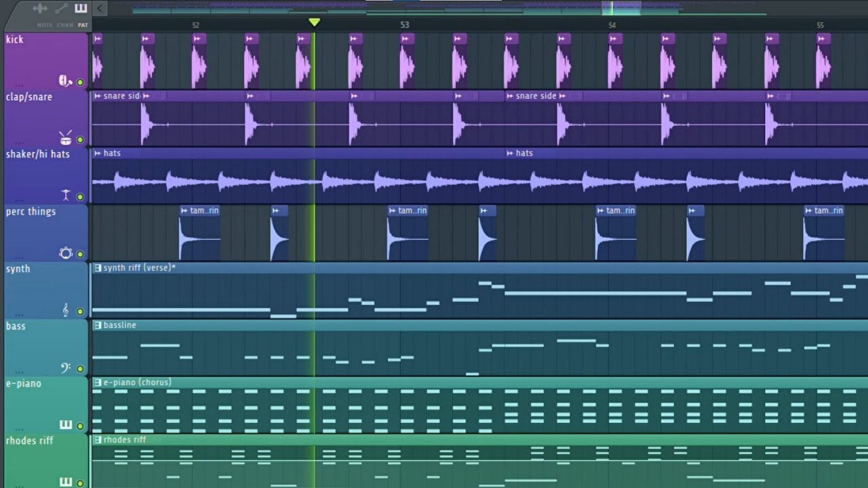Click the back arrow beside the picker panel
The height and width of the screenshot is (488, 868).
click(x=100, y=8)
